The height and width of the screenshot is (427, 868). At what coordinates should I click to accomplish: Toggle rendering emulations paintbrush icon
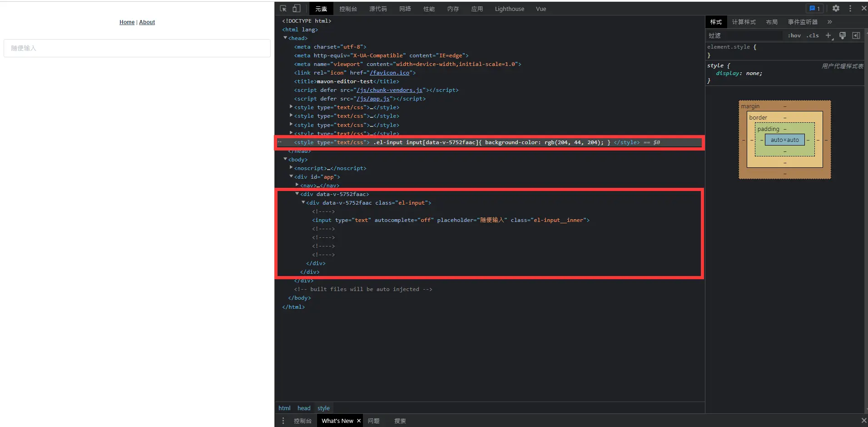click(x=843, y=35)
